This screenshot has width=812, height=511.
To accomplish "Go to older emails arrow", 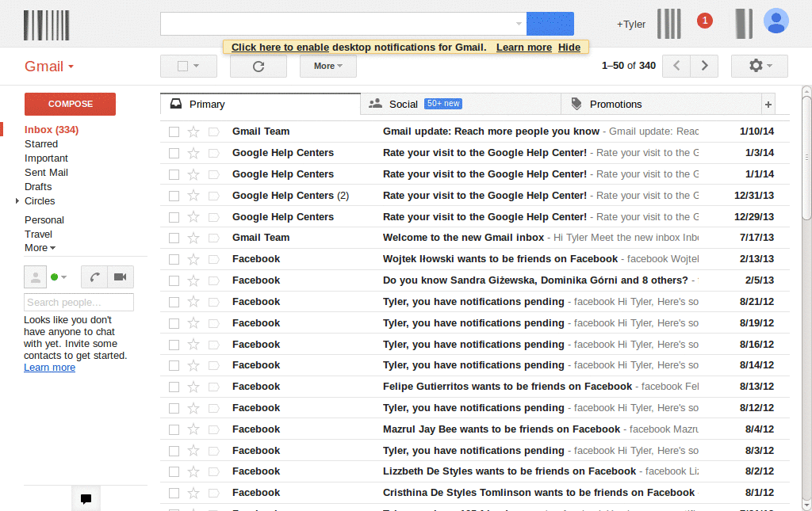I will [x=704, y=66].
